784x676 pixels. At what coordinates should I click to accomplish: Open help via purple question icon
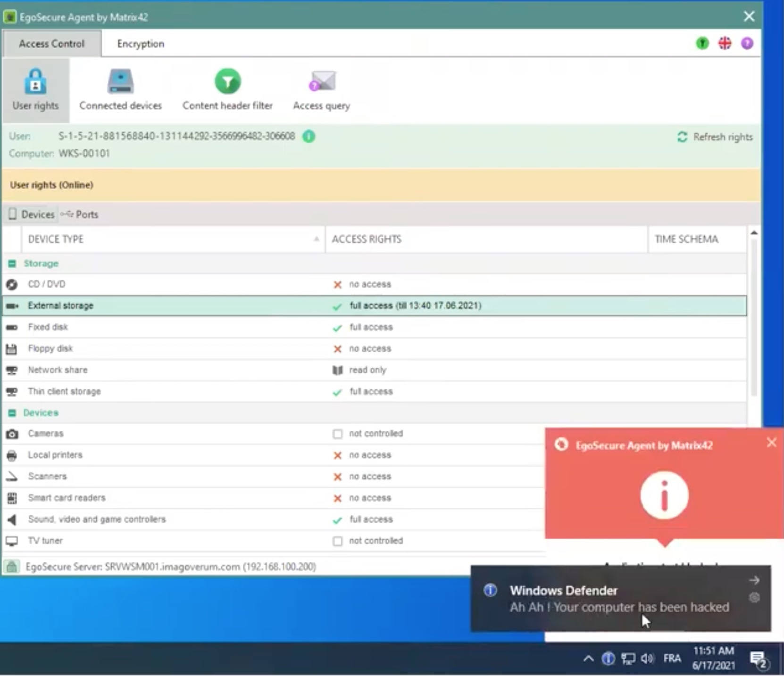coord(747,43)
